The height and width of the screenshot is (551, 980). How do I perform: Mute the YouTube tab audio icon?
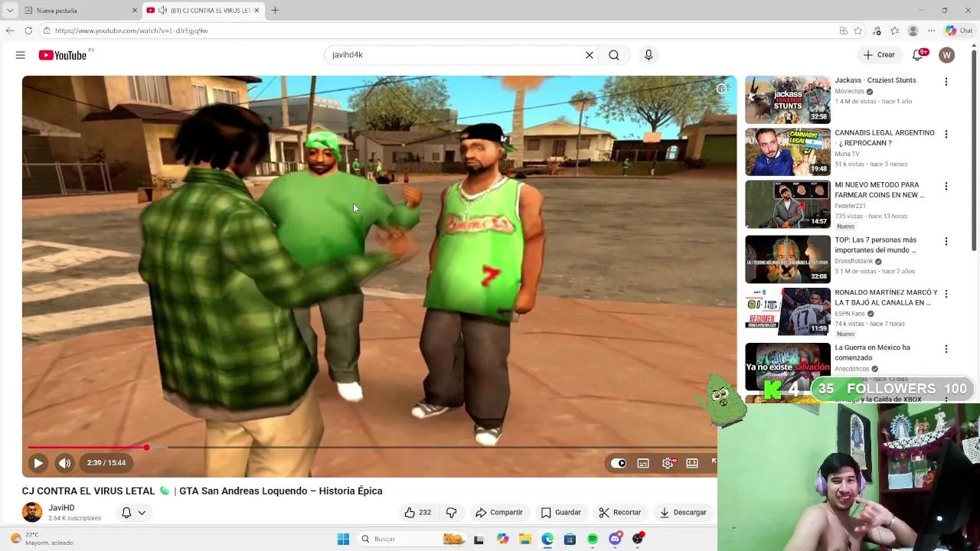pyautogui.click(x=162, y=11)
